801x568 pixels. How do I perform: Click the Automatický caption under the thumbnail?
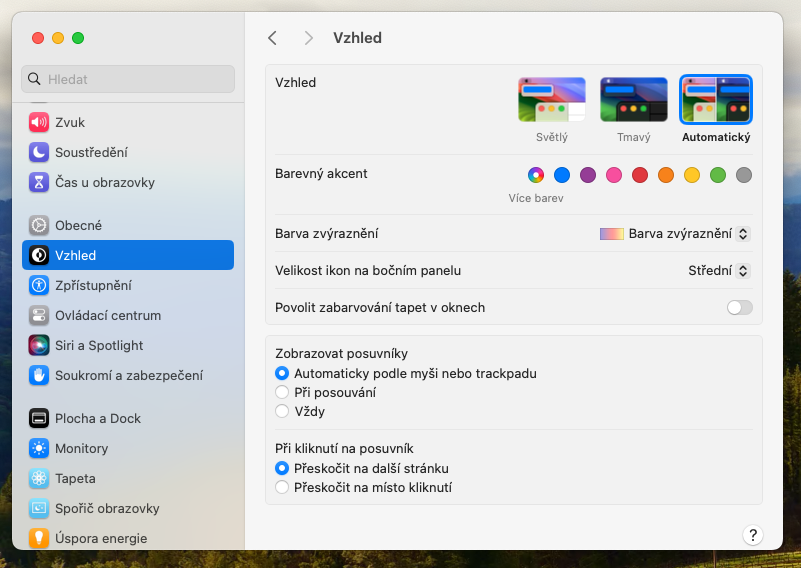click(x=716, y=137)
